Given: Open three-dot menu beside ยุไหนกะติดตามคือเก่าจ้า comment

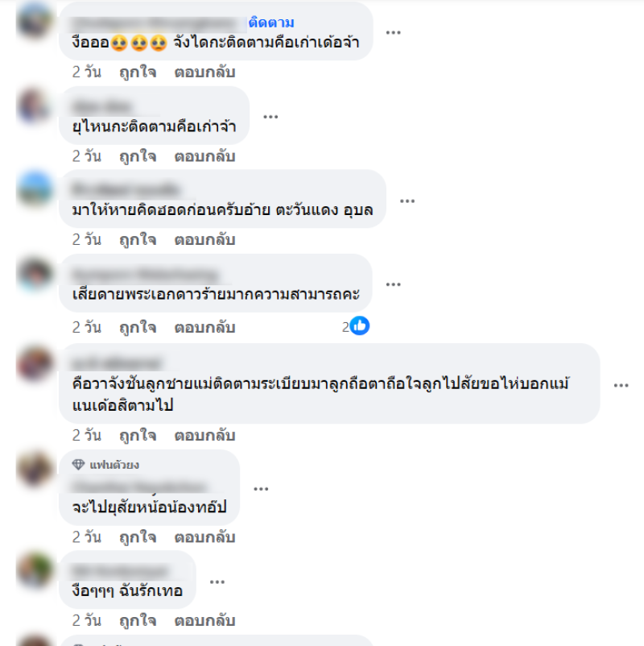Looking at the screenshot, I should [270, 117].
